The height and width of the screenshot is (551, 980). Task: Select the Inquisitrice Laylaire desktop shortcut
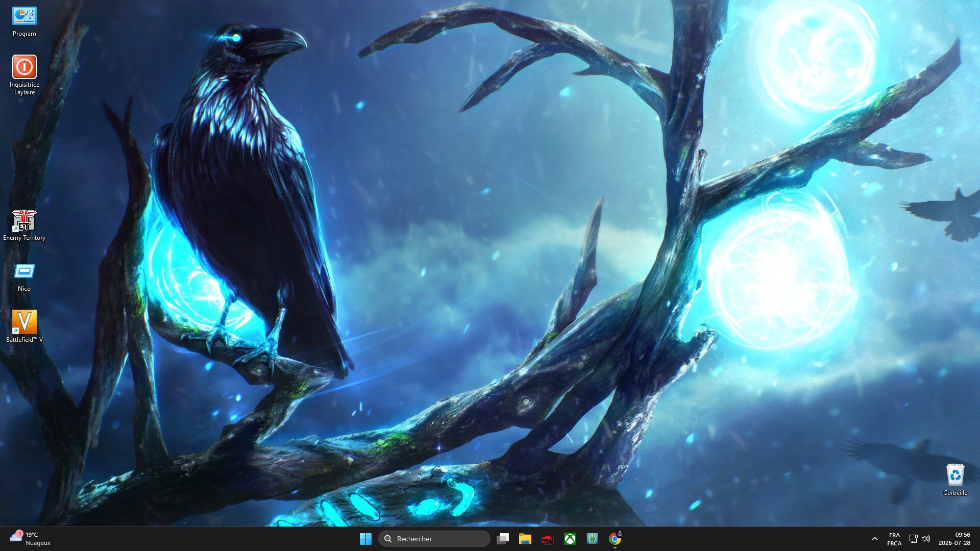(24, 75)
